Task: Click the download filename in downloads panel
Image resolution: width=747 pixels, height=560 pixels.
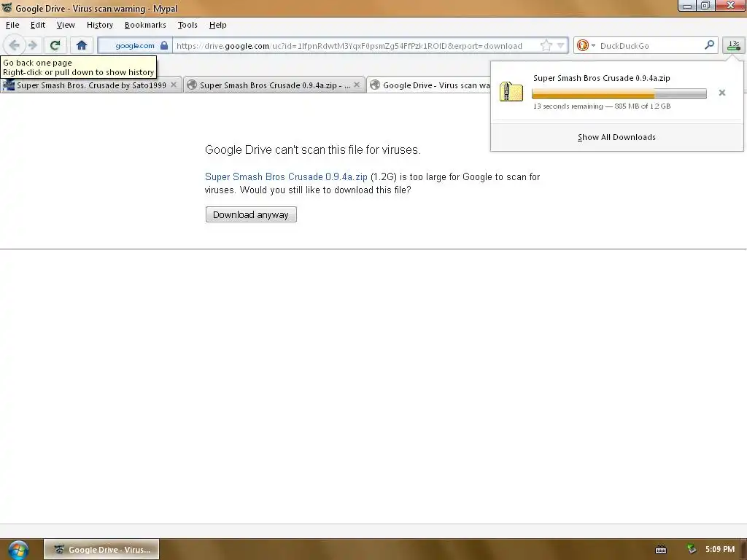Action: click(602, 78)
